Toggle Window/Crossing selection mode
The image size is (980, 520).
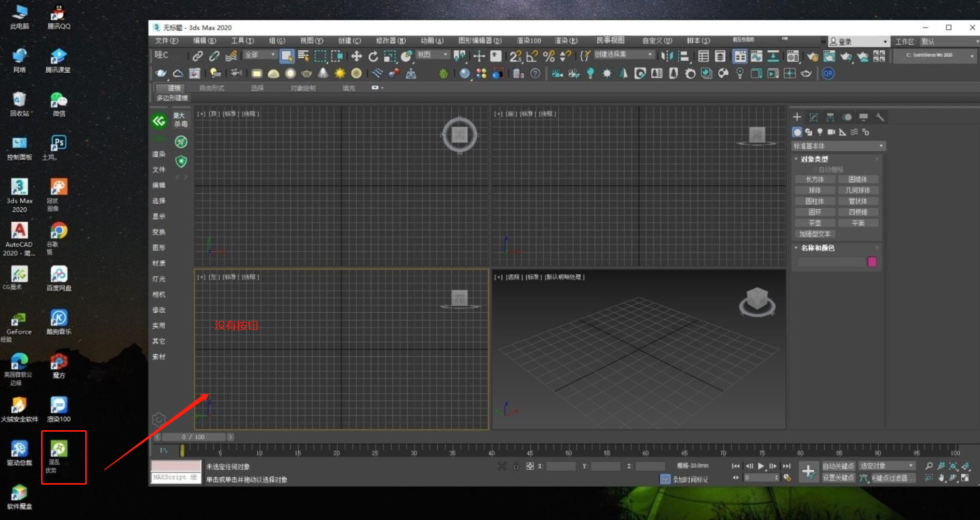[337, 56]
